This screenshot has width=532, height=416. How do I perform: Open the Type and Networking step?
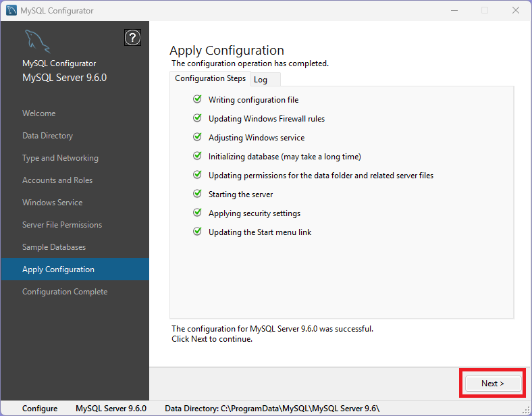point(60,158)
